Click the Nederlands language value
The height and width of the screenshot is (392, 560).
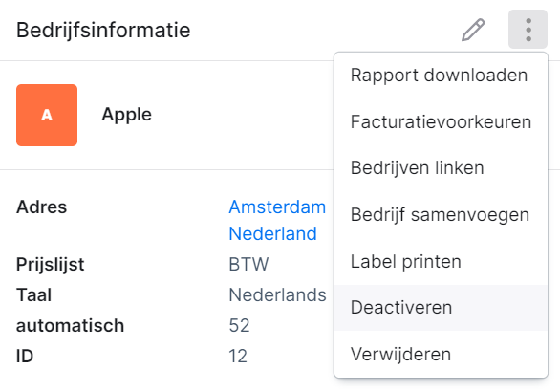tap(277, 295)
